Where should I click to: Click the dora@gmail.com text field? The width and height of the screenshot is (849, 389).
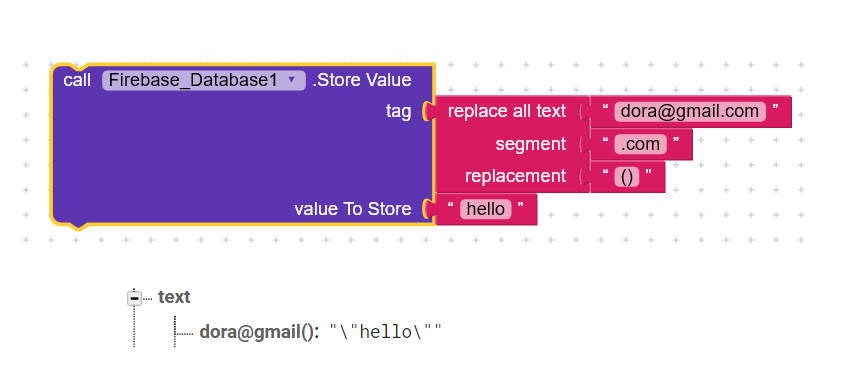tap(690, 111)
